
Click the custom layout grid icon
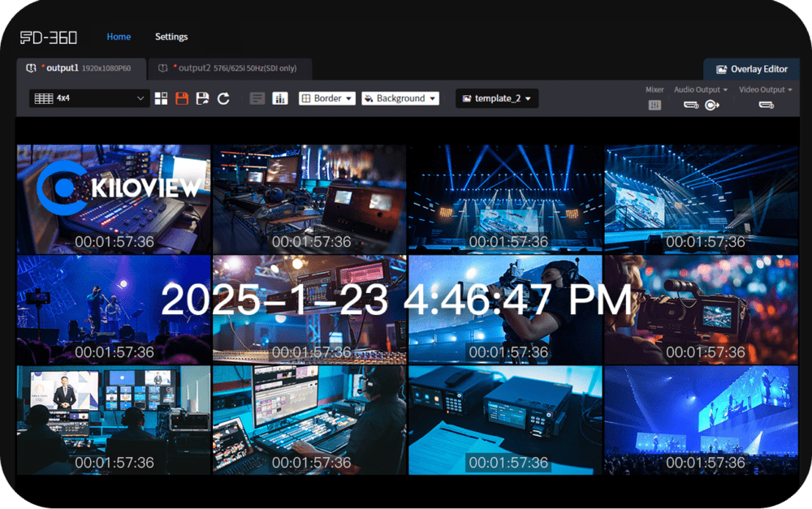pyautogui.click(x=161, y=98)
